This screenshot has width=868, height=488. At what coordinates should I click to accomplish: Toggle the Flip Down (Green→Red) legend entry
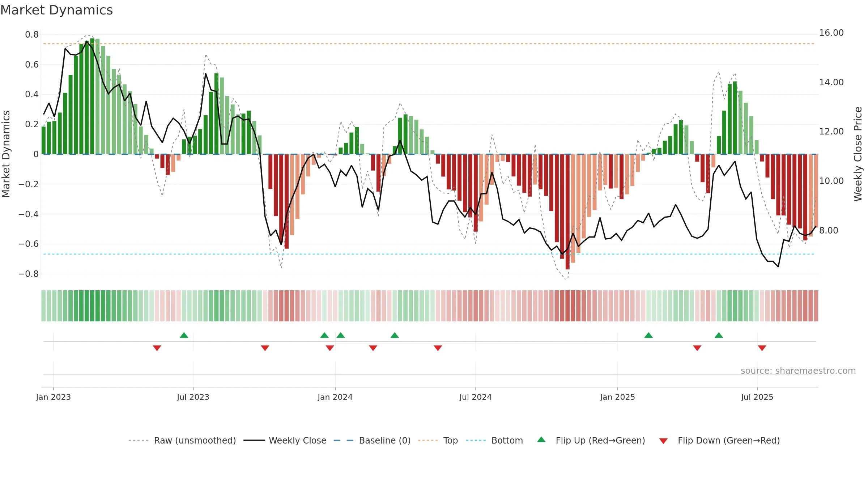point(719,440)
